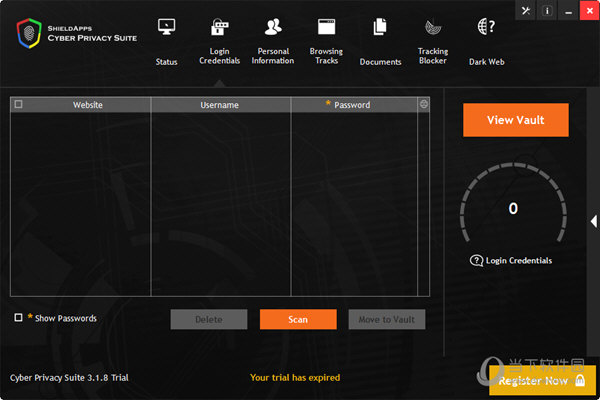Select the Browsing Tracks window icon

pos(326,27)
